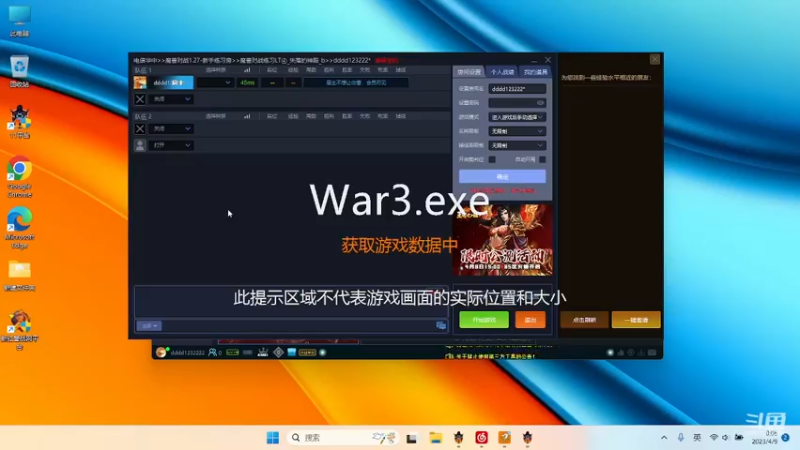The height and width of the screenshot is (450, 800).
Task: Click the microphone icon in the system tray
Action: 681,437
